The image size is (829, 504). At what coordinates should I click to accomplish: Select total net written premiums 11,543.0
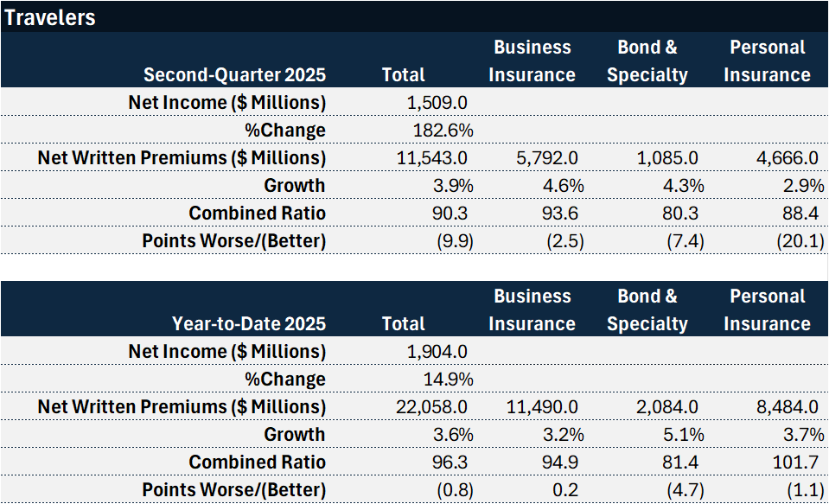pos(432,157)
